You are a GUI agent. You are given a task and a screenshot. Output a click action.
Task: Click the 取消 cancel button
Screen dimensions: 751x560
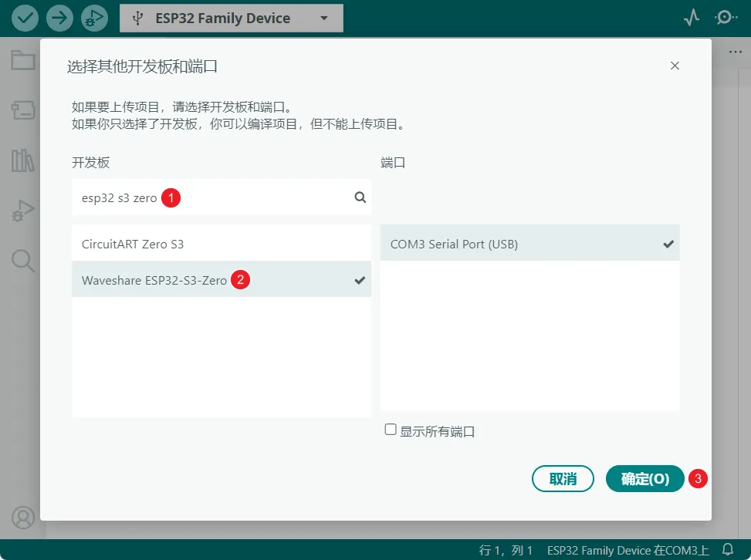[563, 478]
